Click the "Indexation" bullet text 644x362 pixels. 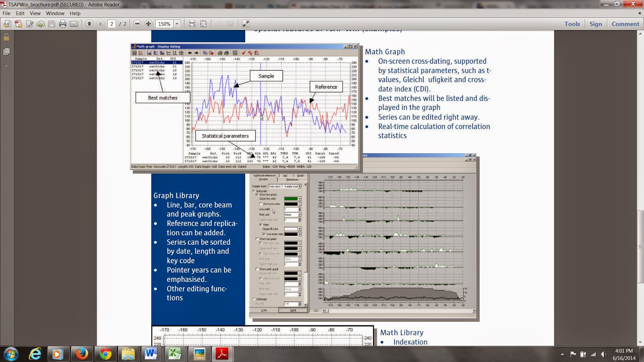click(x=411, y=342)
